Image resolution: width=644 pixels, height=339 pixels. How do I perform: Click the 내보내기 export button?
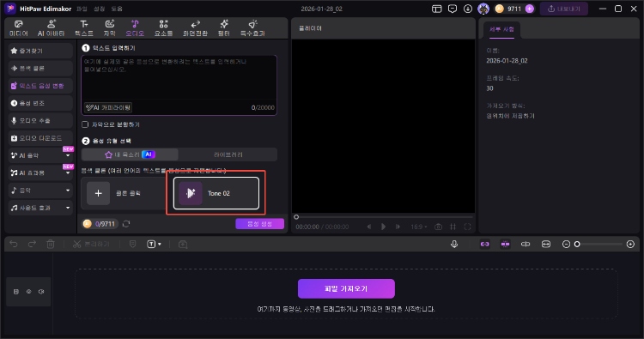point(564,9)
